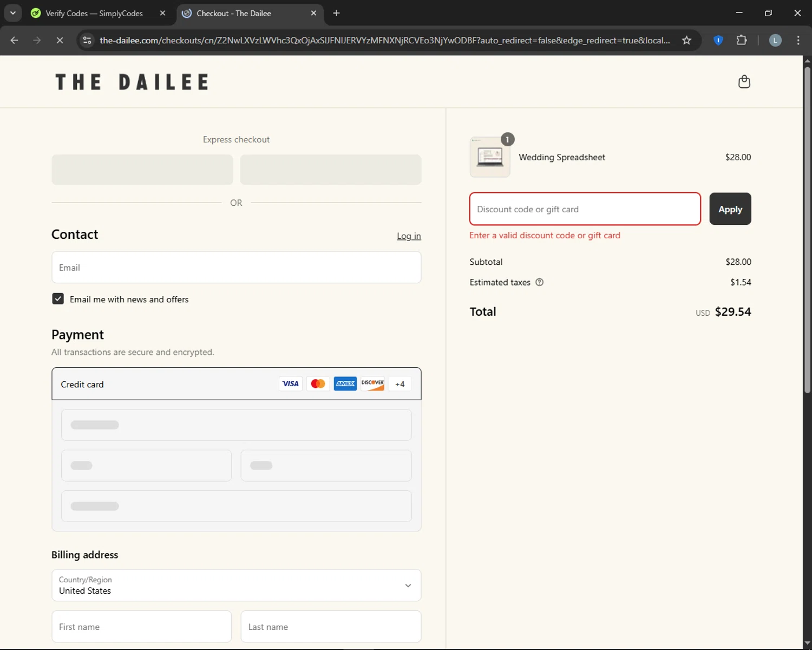The image size is (812, 650).
Task: Open the Bitwarden shield extension icon
Action: [718, 40]
